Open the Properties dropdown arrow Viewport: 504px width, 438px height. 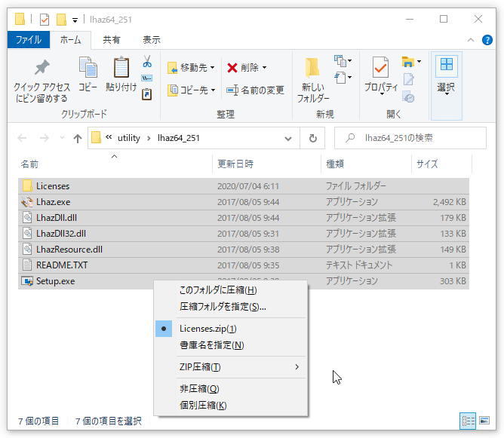pos(382,94)
